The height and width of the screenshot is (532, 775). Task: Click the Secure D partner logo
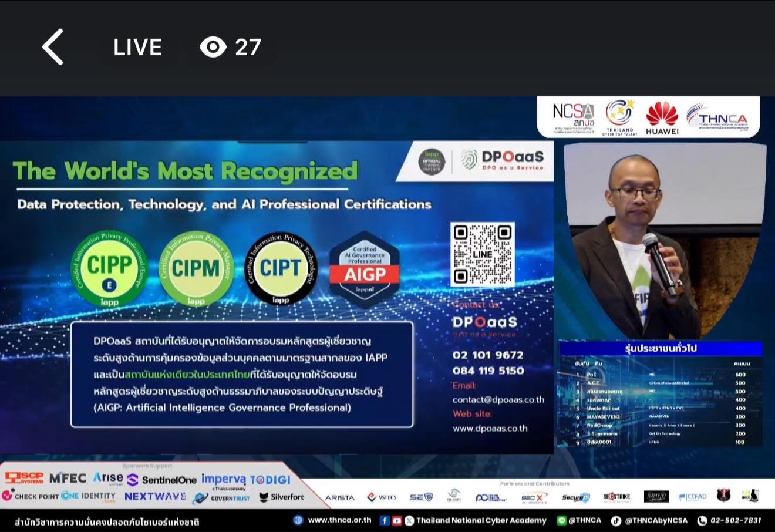(575, 497)
